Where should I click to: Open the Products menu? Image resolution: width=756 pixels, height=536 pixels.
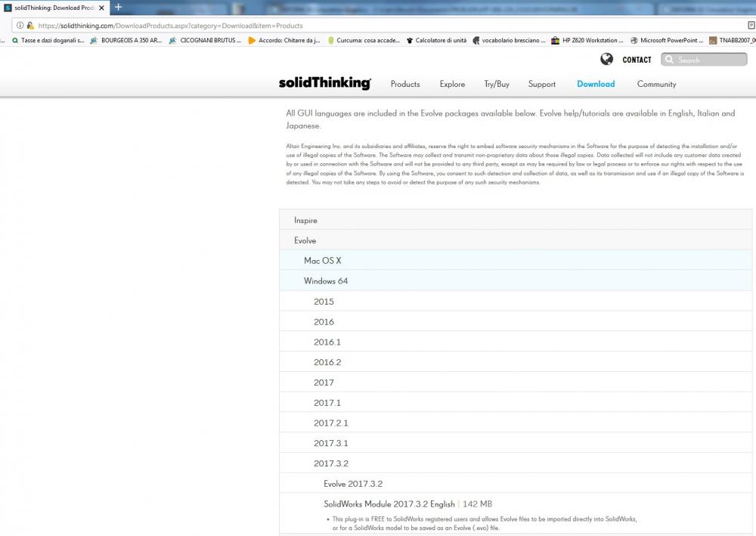405,84
